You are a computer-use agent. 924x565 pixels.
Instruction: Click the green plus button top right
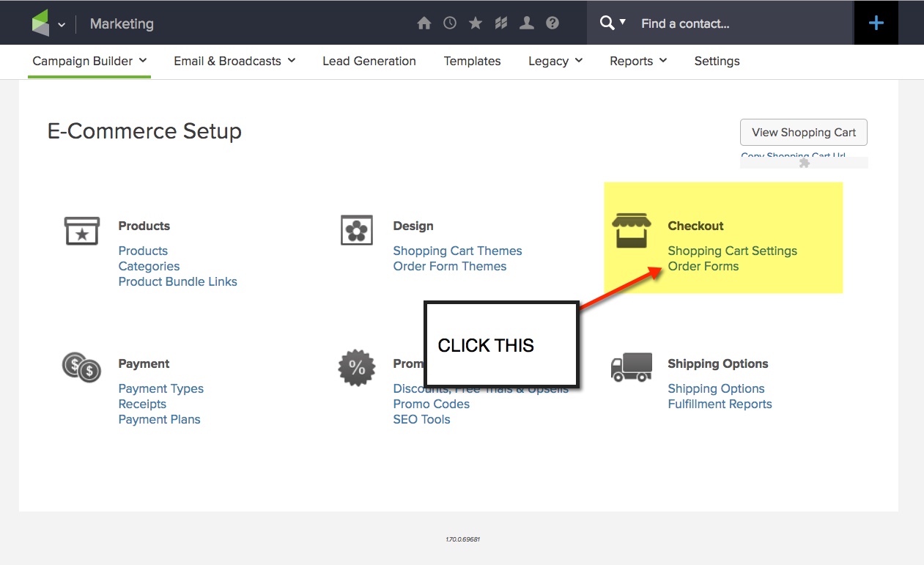click(x=876, y=23)
